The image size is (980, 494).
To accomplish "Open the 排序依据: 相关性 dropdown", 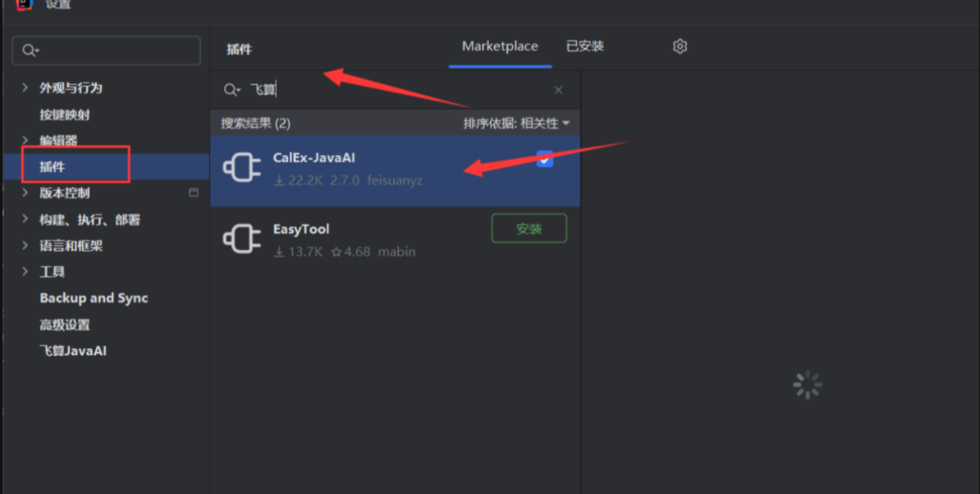I will 516,123.
